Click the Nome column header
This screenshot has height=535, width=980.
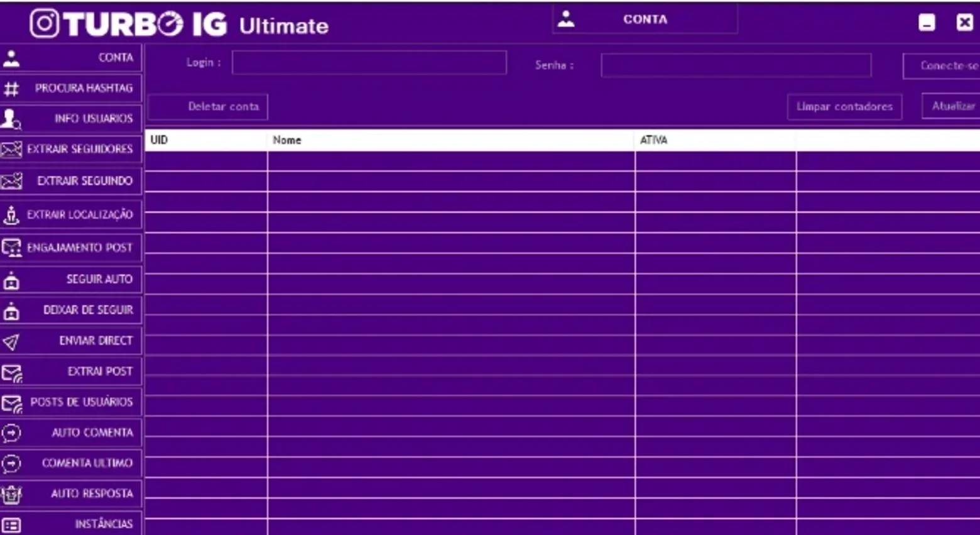[x=451, y=140]
